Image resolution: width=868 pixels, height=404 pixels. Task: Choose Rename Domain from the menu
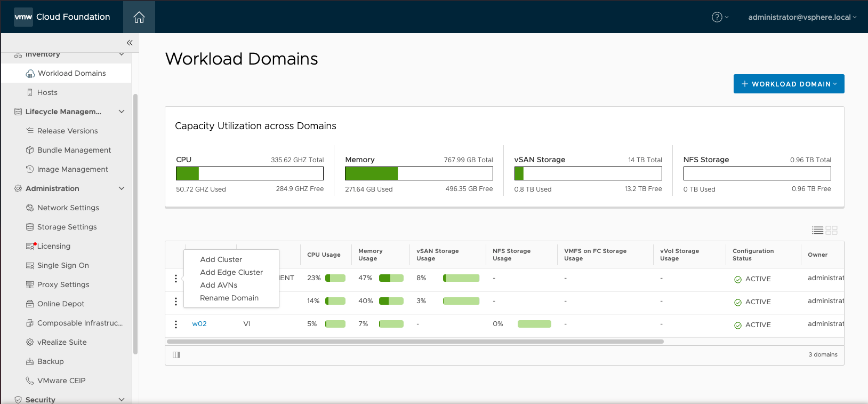pos(229,298)
